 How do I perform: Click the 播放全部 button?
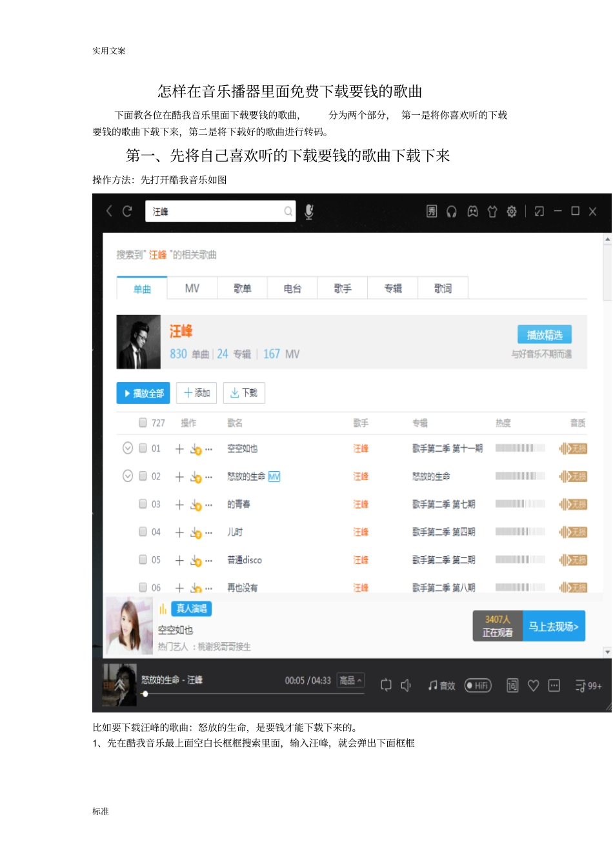143,393
